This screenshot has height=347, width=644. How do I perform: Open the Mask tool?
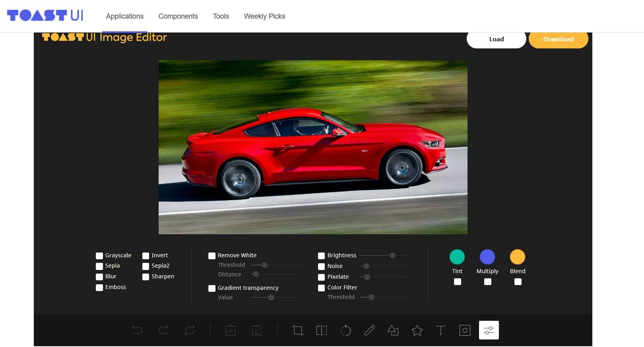click(465, 330)
